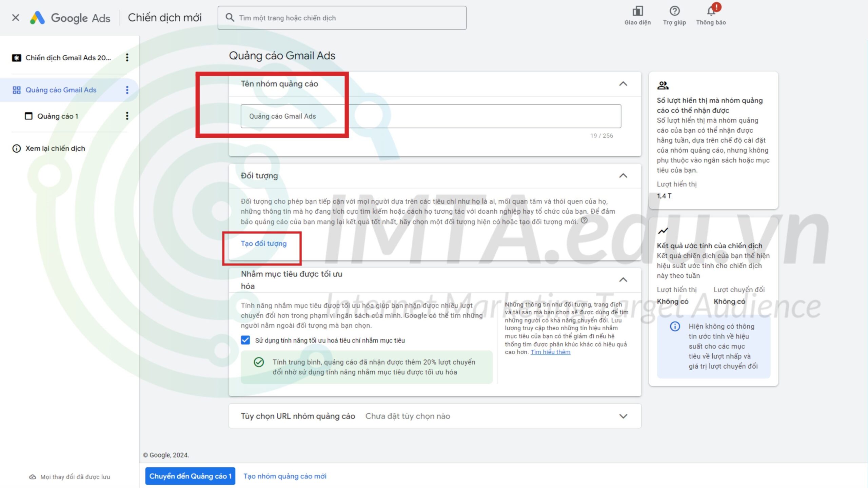This screenshot has height=488, width=868.
Task: Open the Trợ giúp help icon
Action: tap(674, 11)
